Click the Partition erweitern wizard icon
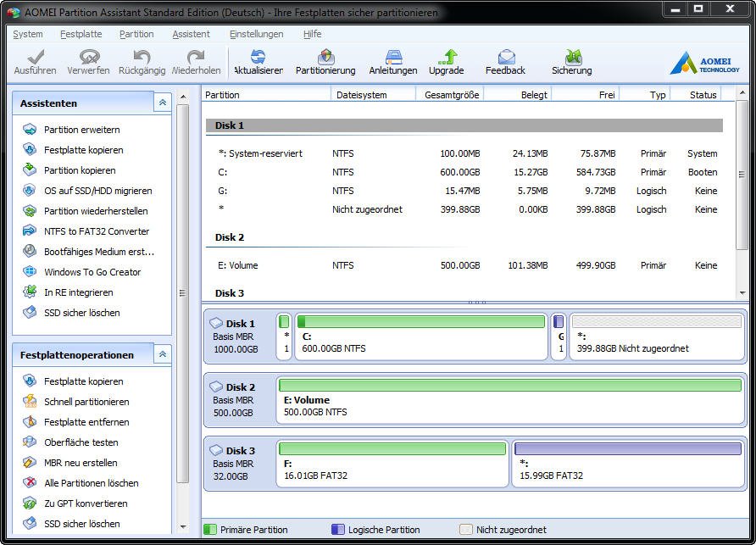This screenshot has height=545, width=756. click(30, 129)
